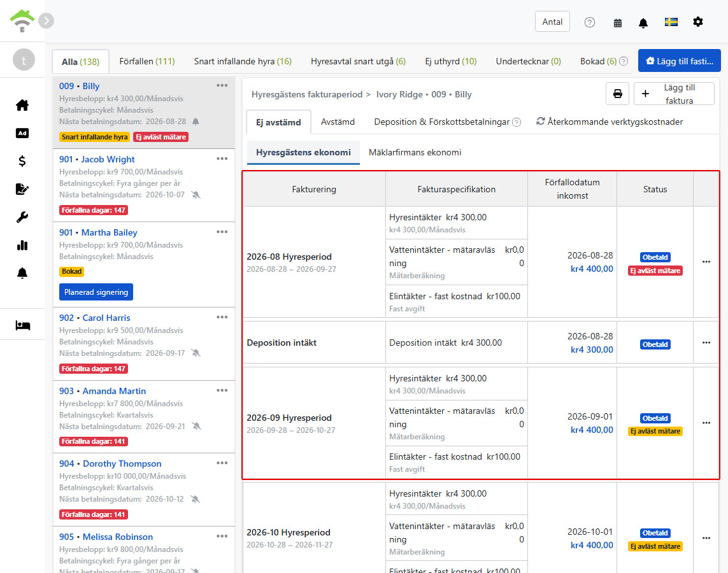Open row actions for 2026-08 Hyresperiod
The image size is (728, 573).
(706, 262)
